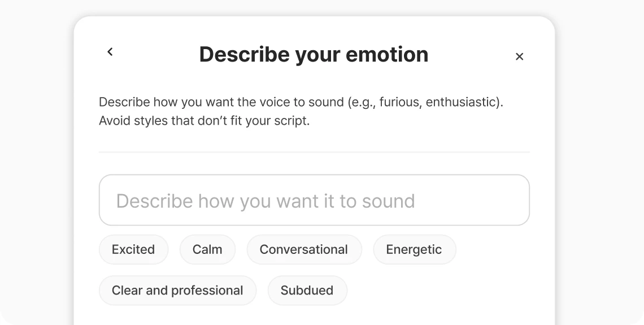Click the word 'enthusiastic' in the description
The height and width of the screenshot is (325, 644).
point(460,102)
